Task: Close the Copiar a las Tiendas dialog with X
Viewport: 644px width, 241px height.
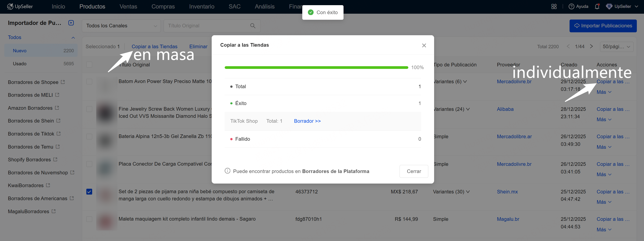Action: [x=424, y=45]
